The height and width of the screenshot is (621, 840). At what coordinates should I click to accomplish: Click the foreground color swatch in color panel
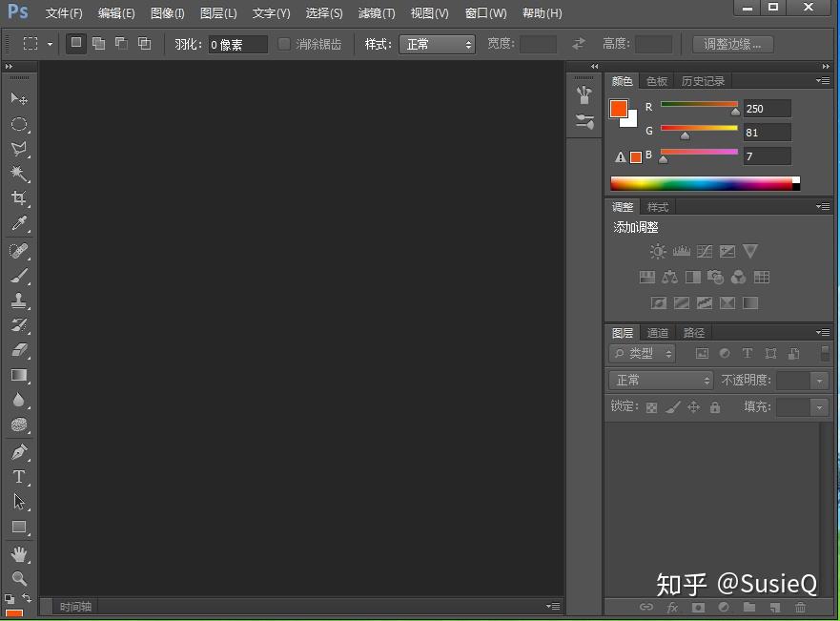point(619,109)
